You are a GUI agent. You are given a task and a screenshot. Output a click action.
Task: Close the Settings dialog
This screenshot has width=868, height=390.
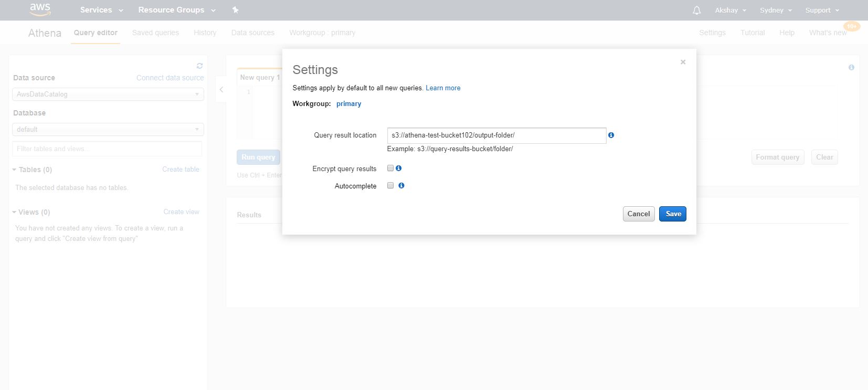[x=683, y=62]
